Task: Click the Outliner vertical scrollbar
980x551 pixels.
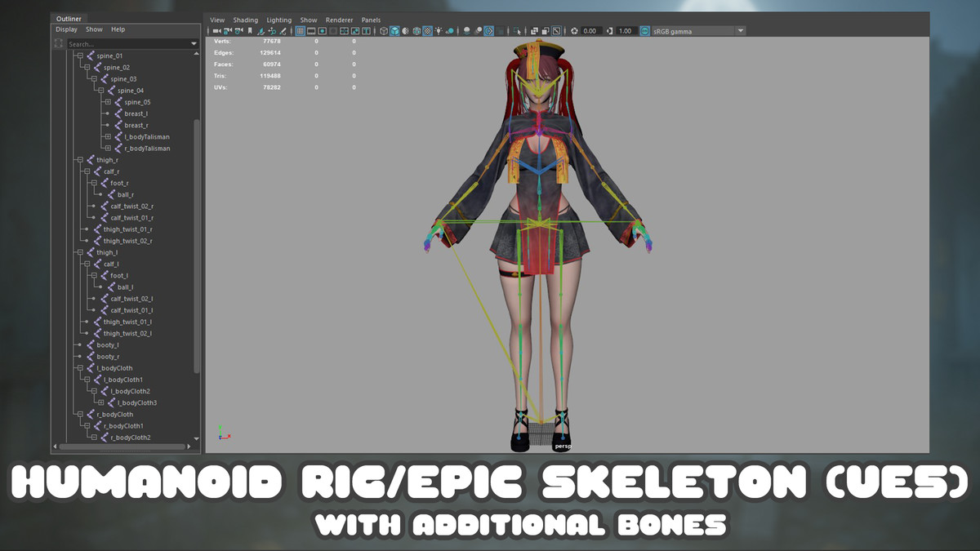Action: (196, 245)
